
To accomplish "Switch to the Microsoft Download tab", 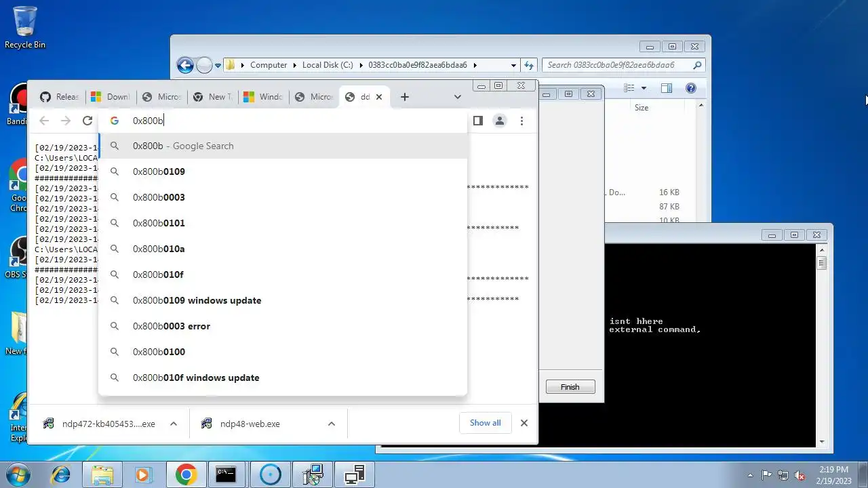I will tap(110, 97).
